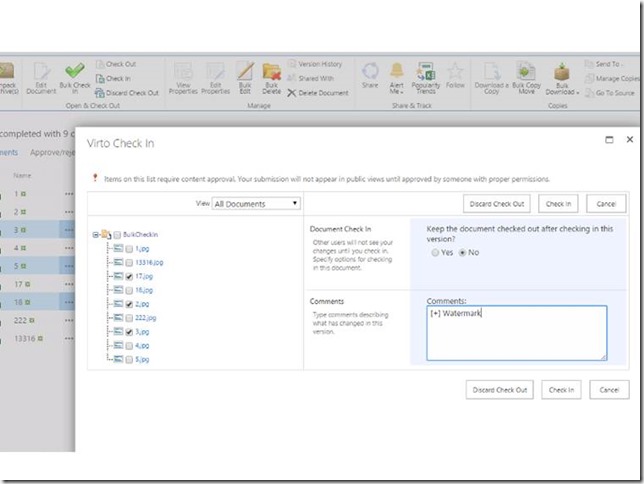644x484 pixels.
Task: Check the box next to 1.jpg
Action: pos(130,248)
